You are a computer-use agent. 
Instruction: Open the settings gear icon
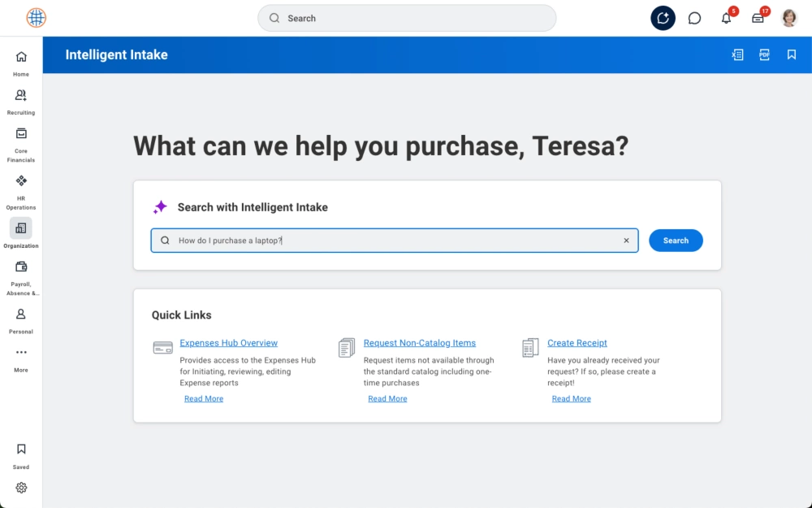coord(21,488)
